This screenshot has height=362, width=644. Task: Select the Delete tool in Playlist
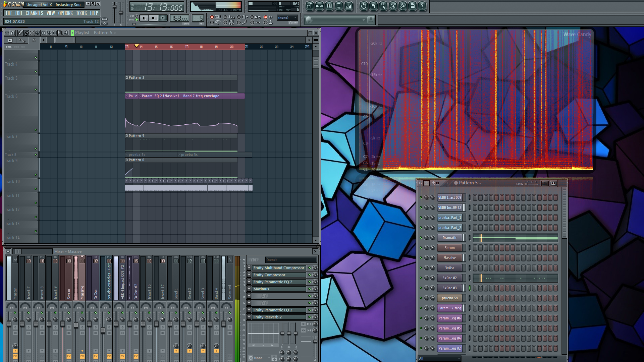point(32,33)
